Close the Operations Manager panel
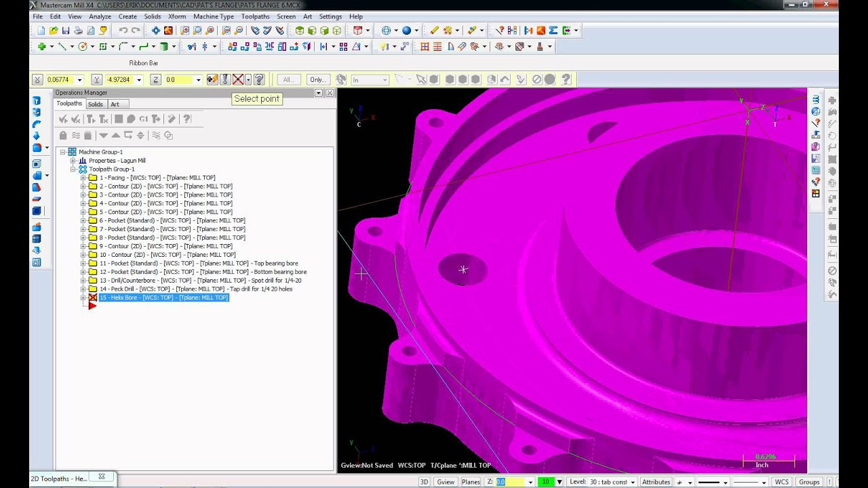The height and width of the screenshot is (488, 868). pyautogui.click(x=330, y=93)
